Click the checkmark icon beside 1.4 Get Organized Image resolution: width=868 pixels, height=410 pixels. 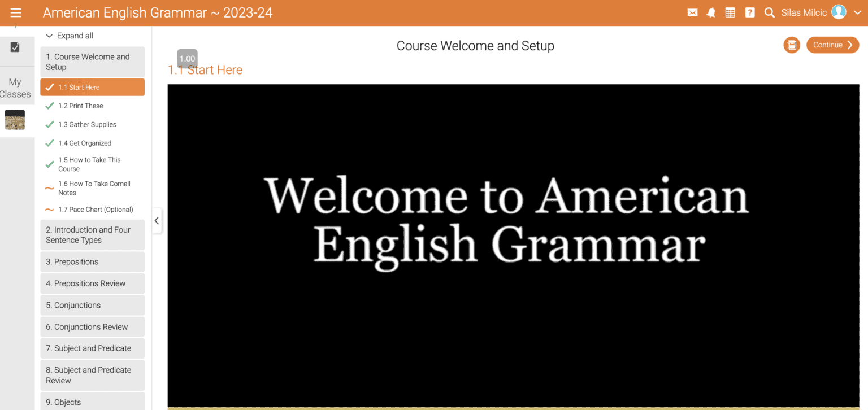(x=50, y=143)
